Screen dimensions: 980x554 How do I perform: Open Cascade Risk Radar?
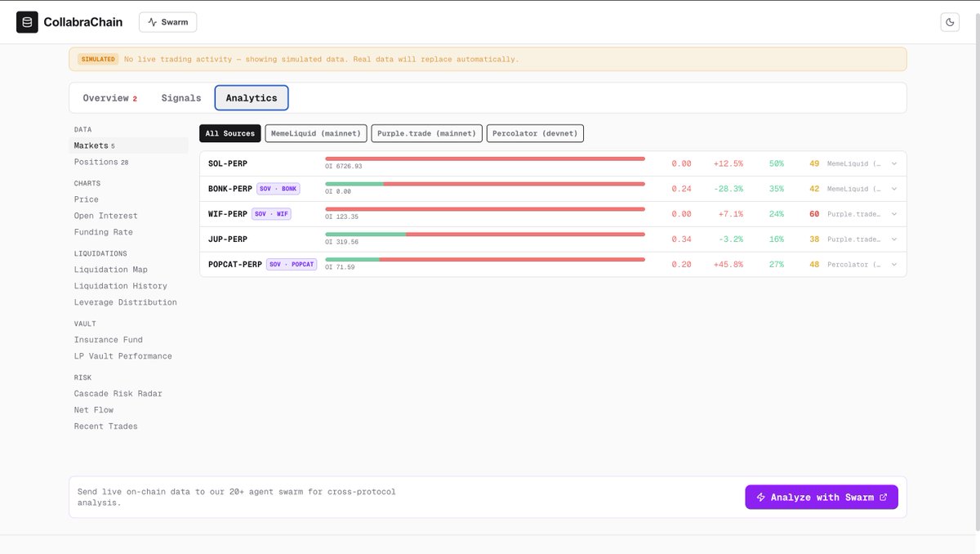(x=128, y=394)
